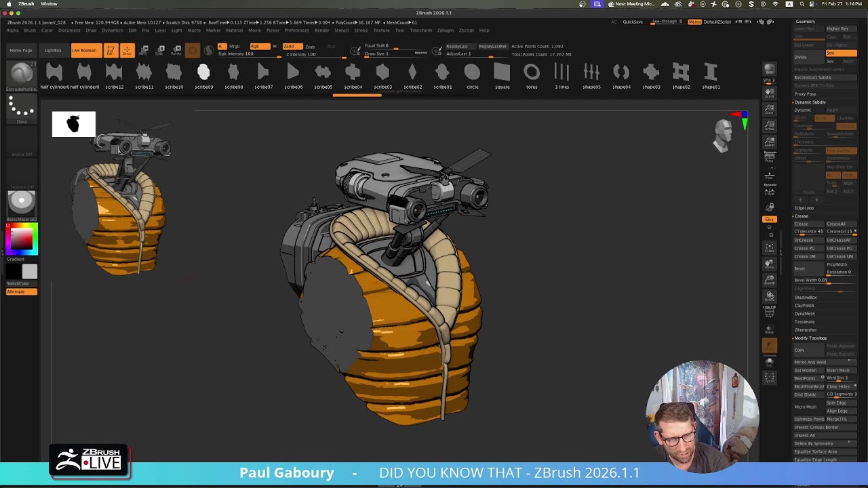Select the scribe03 profile shape

coord(382,75)
